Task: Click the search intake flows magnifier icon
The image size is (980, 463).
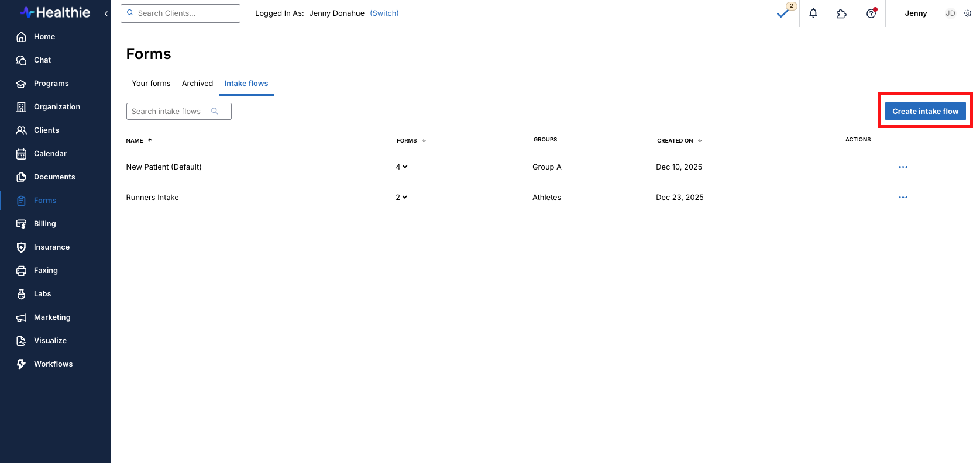Action: coord(215,111)
